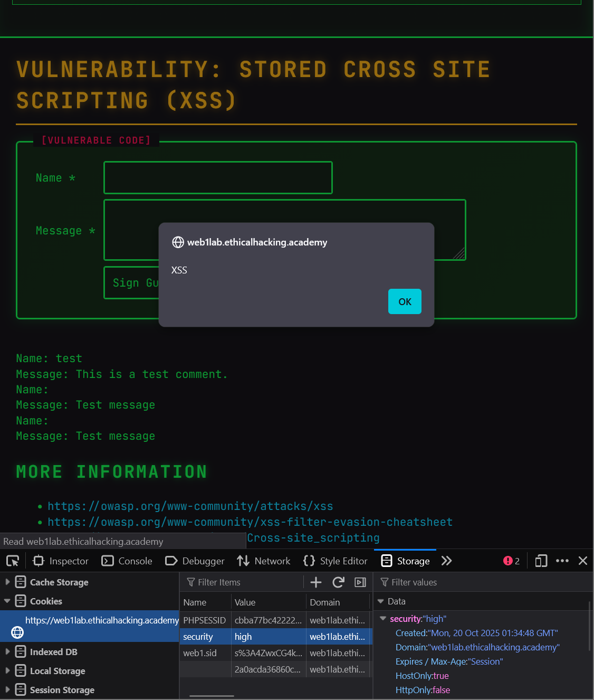The height and width of the screenshot is (700, 594).
Task: Refresh the storage items list
Action: pos(339,582)
